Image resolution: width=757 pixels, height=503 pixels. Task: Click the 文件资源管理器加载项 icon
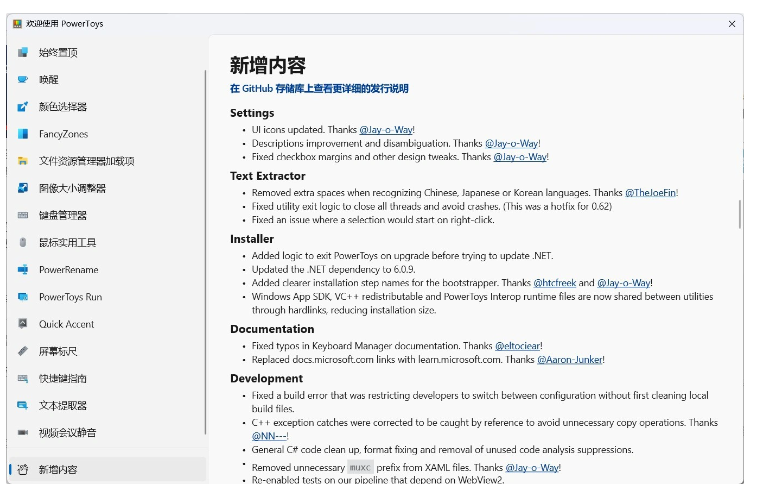click(x=23, y=161)
